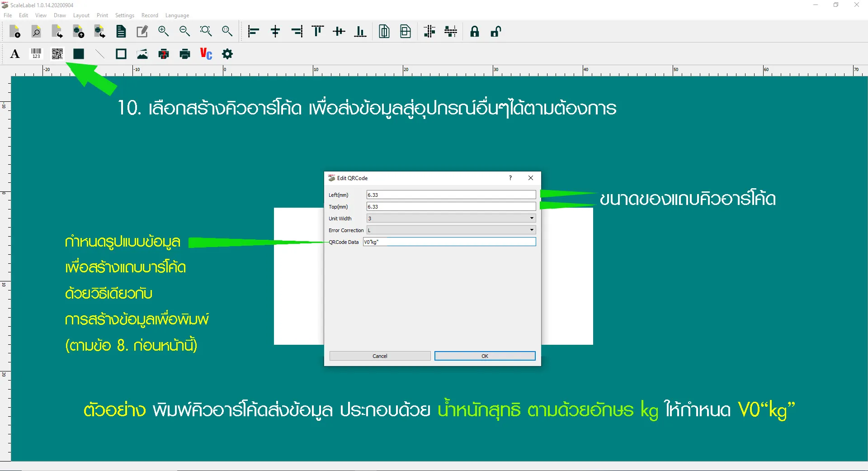
Task: Open the Language menu
Action: point(177,15)
